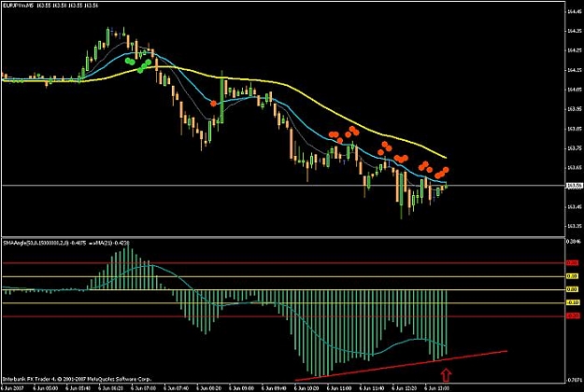This screenshot has width=584, height=392.
Task: Click the 163.35 price axis label
Action: click(574, 226)
